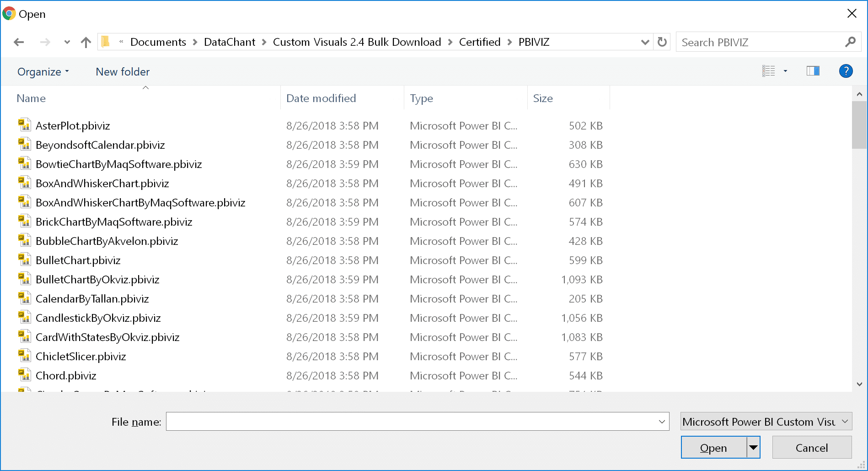The width and height of the screenshot is (868, 471).
Task: Expand the File name dropdown arrow
Action: click(662, 422)
